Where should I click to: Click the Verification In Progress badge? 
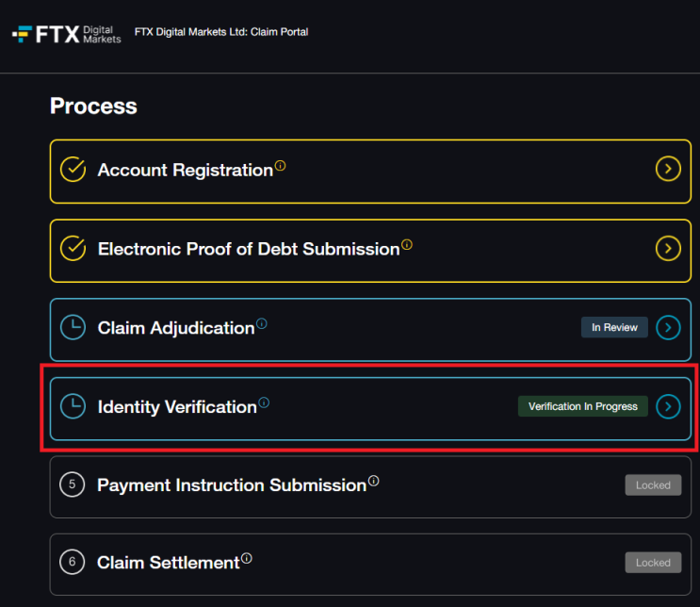582,406
